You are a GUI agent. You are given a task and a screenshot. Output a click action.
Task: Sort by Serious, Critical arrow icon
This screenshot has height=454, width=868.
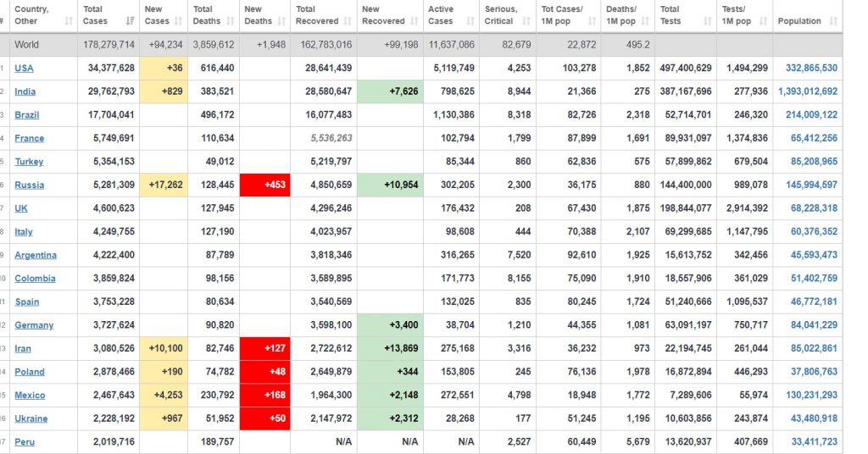[x=527, y=21]
